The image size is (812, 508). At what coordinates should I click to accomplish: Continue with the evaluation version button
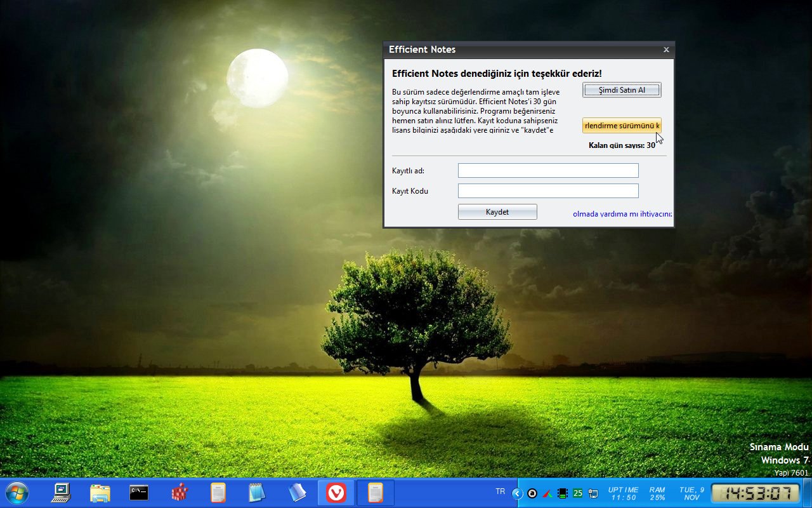coord(622,126)
